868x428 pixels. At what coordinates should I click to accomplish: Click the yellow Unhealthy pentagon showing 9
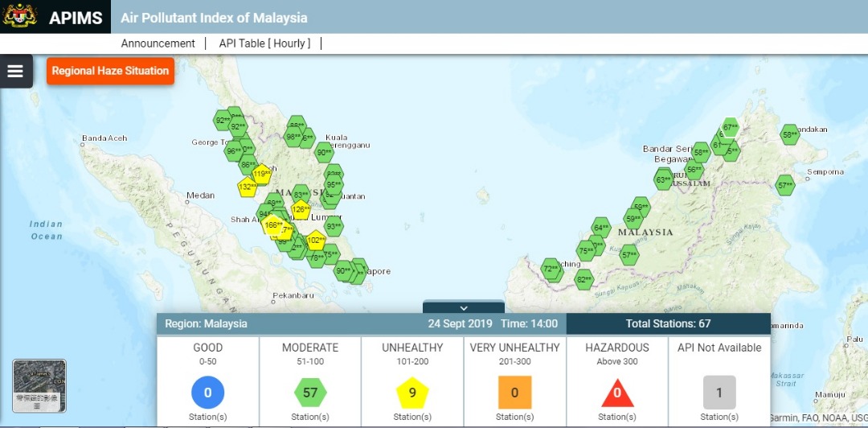point(412,393)
